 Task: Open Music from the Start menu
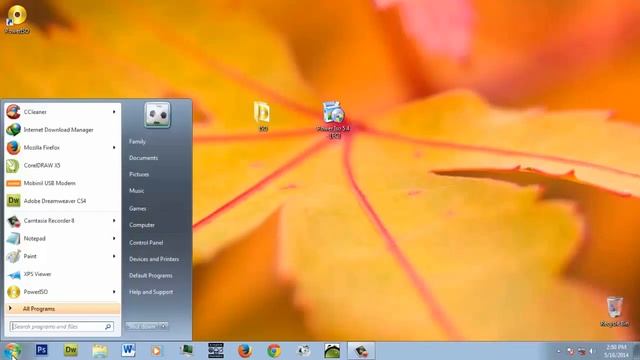tap(137, 191)
